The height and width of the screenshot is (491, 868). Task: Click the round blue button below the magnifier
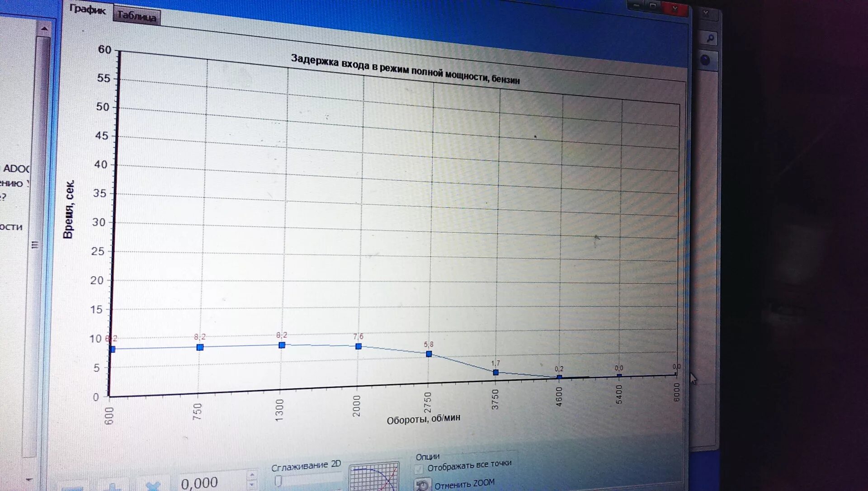tap(705, 60)
